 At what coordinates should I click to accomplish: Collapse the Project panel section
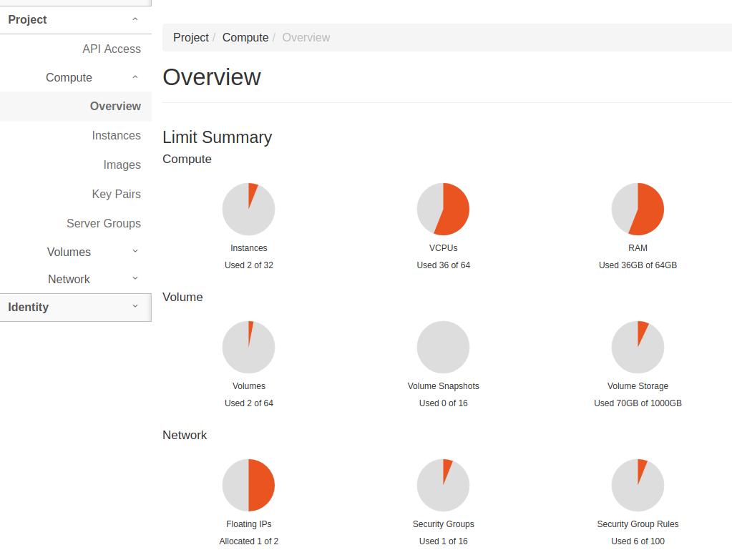75,20
